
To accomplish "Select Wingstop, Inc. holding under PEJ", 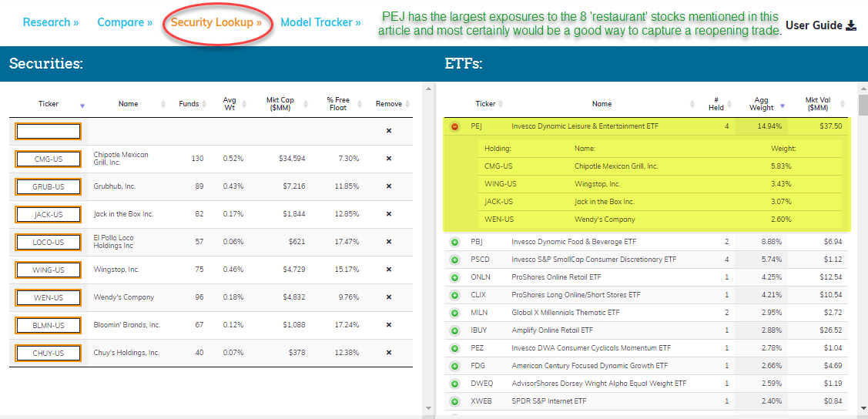I will point(598,184).
